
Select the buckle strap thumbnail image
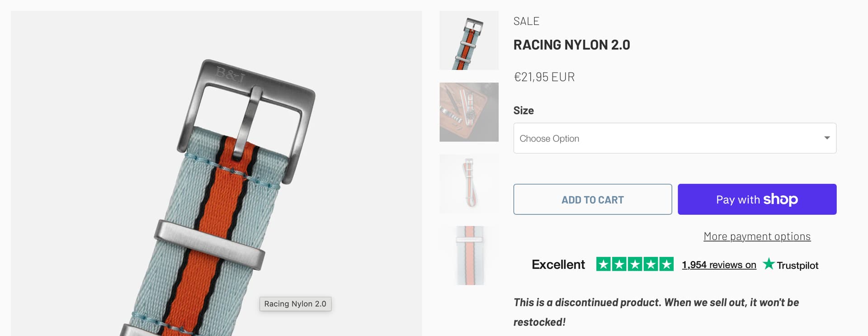pyautogui.click(x=469, y=40)
